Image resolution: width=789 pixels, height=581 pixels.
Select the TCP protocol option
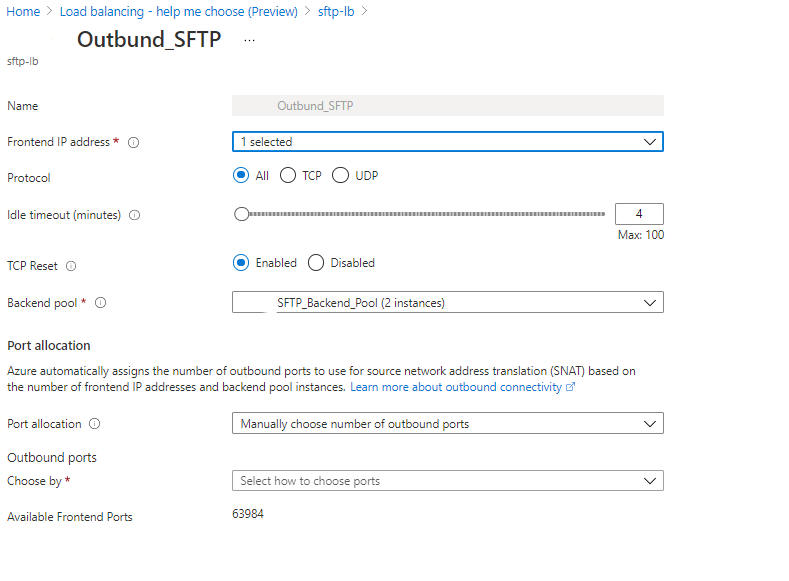pyautogui.click(x=288, y=176)
